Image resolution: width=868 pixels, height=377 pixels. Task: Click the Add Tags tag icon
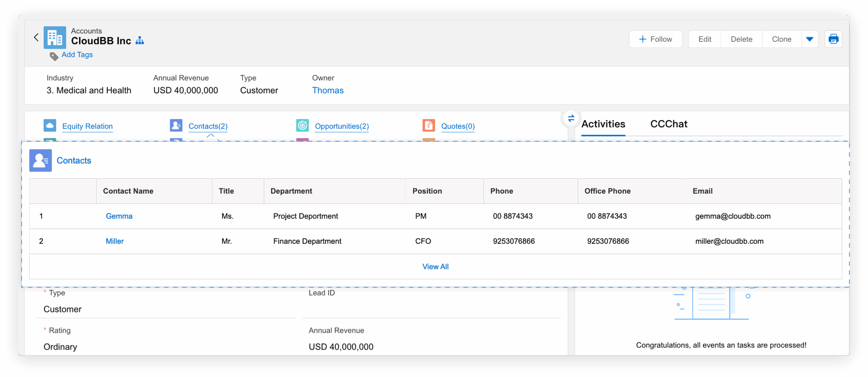click(54, 56)
